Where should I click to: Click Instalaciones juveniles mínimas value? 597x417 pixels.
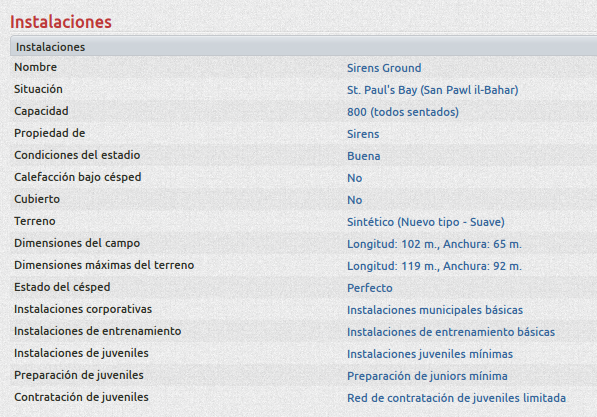[430, 354]
